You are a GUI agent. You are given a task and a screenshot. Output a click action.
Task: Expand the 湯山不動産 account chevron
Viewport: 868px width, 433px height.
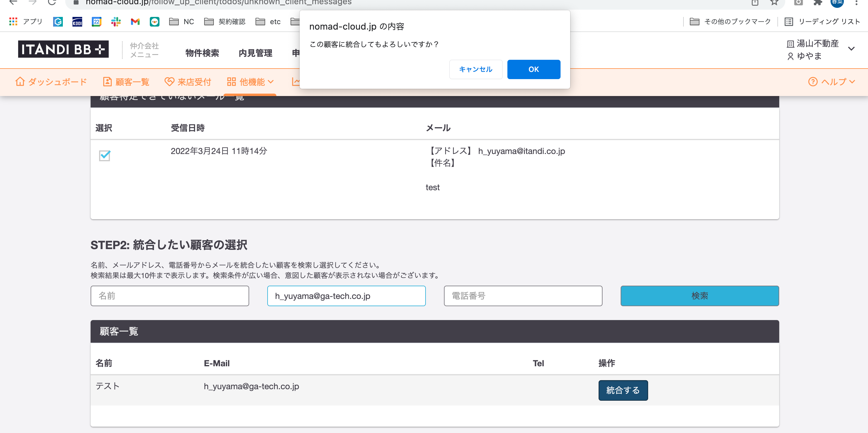(x=851, y=49)
